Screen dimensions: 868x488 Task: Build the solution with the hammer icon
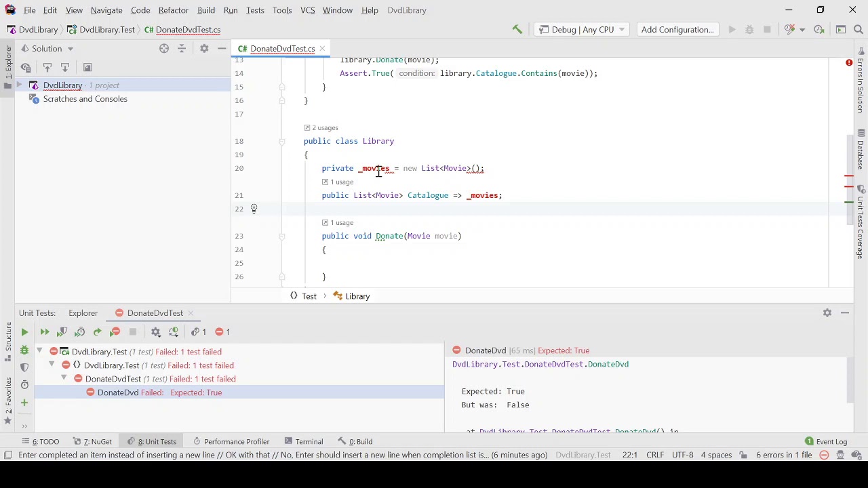517,29
